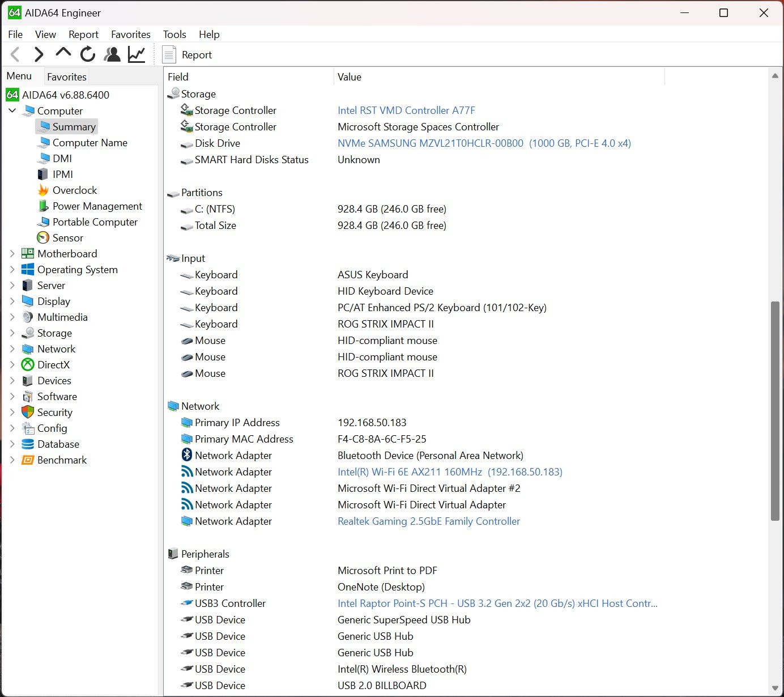The height and width of the screenshot is (697, 784).
Task: Click the Input section header icon
Action: (173, 258)
